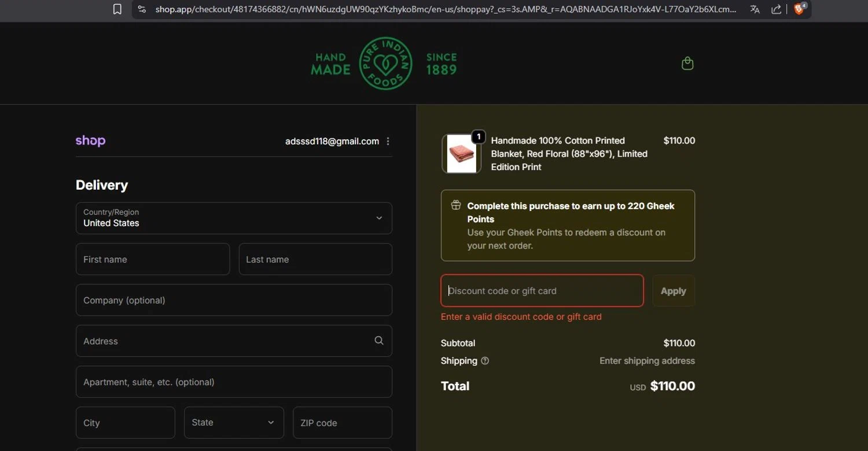Click the share page icon
Image resolution: width=868 pixels, height=451 pixels.
point(777,9)
